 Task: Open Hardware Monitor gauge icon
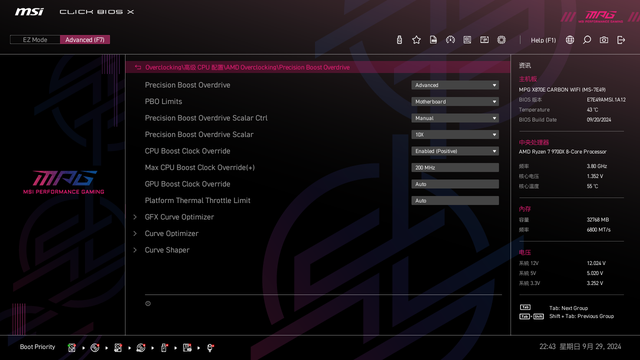tap(450, 40)
